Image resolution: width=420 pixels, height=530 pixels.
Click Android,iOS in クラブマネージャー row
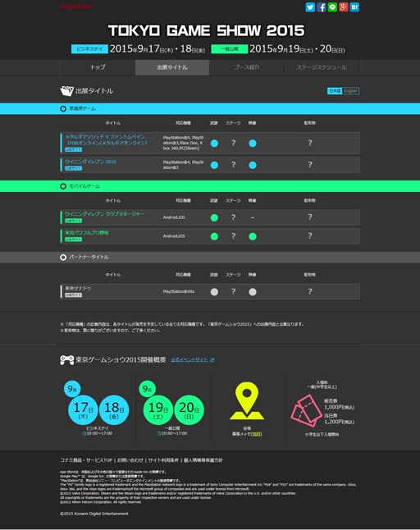[x=174, y=217]
